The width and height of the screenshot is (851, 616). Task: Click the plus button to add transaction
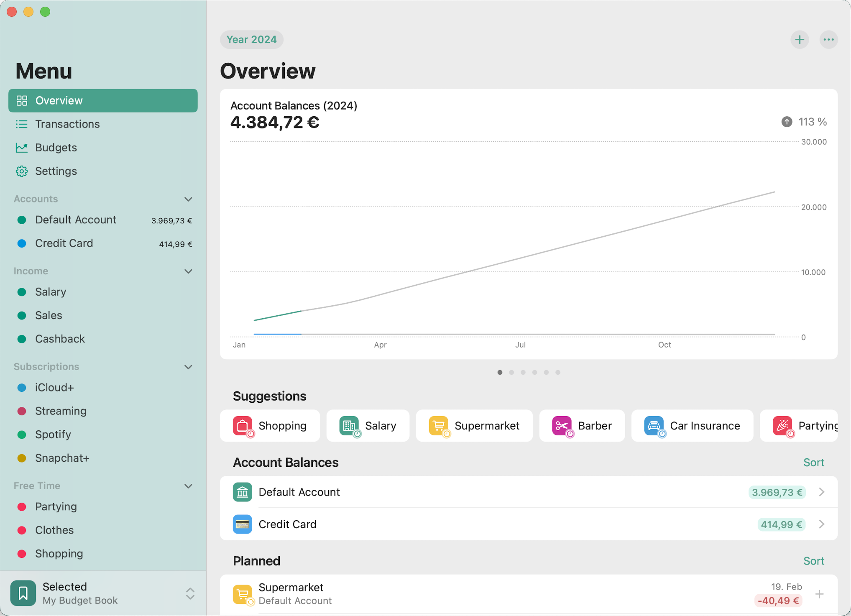799,40
